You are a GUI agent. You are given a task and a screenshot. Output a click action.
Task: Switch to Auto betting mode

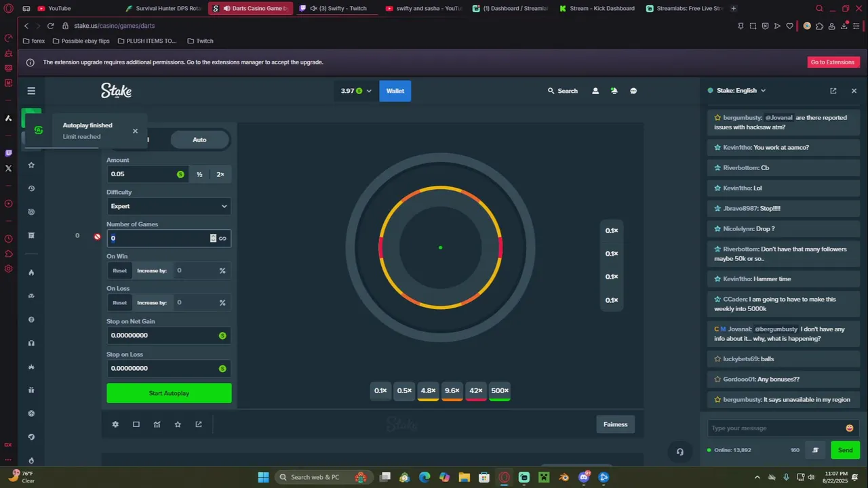point(199,140)
